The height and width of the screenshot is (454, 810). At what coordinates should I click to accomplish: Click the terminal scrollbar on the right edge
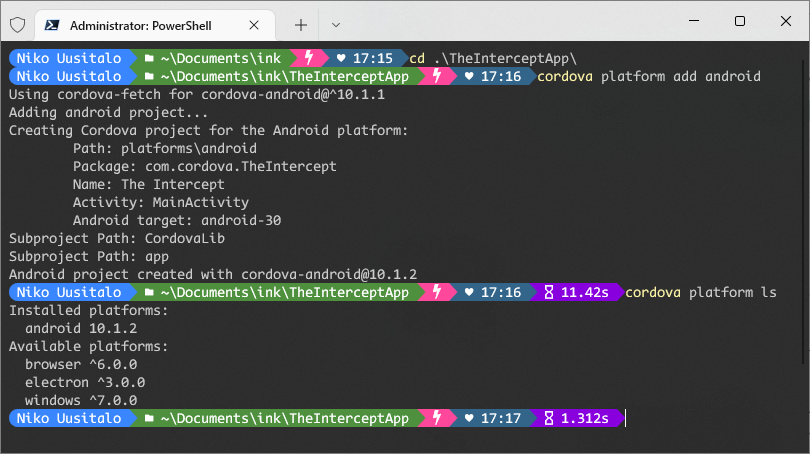coord(805,207)
